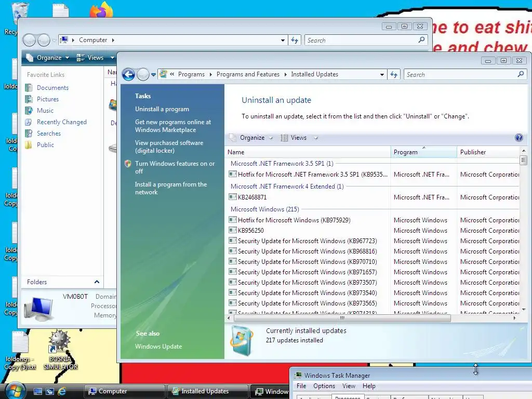Click the update icon beside KB956250

coord(232,230)
